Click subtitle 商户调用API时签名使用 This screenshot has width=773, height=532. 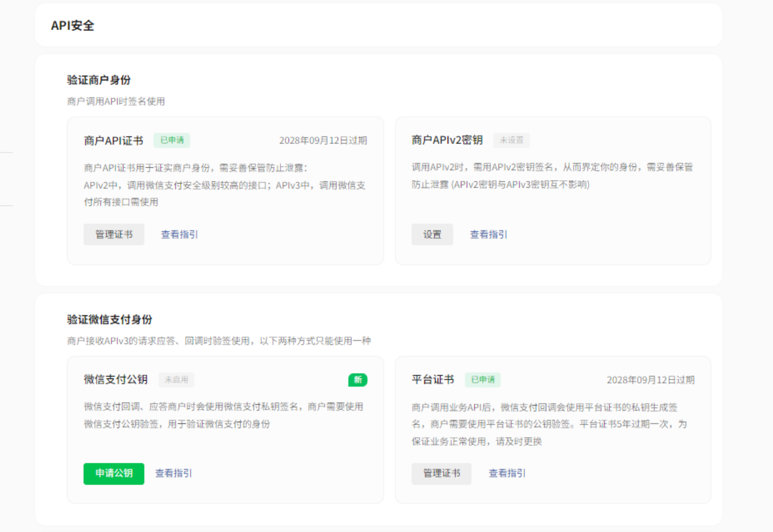(116, 101)
